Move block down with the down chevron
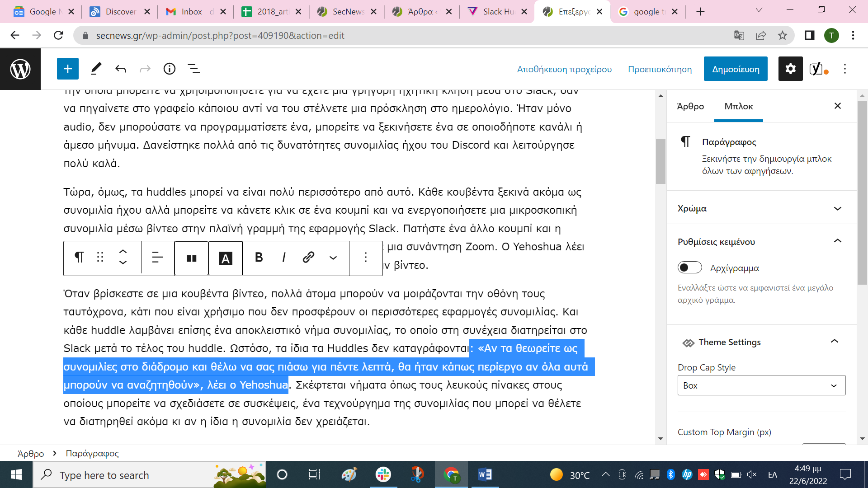The height and width of the screenshot is (488, 868). click(x=123, y=263)
